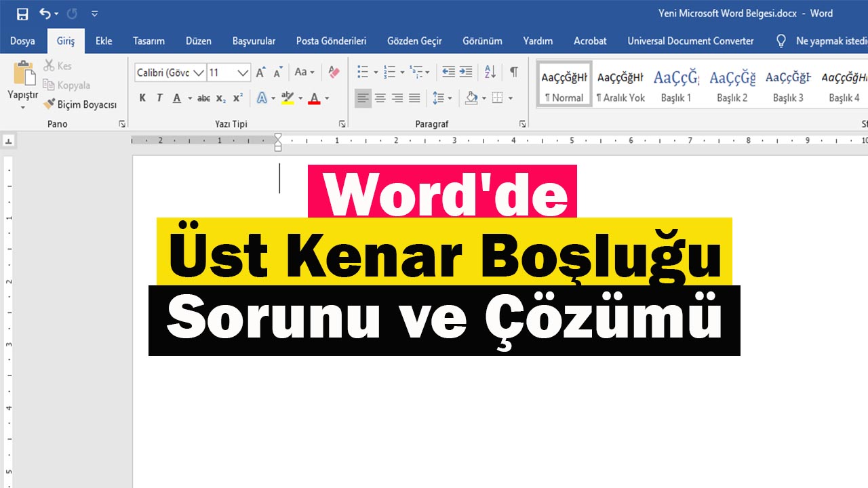The height and width of the screenshot is (488, 868).
Task: Click the Sort A-Z icon
Action: point(490,72)
